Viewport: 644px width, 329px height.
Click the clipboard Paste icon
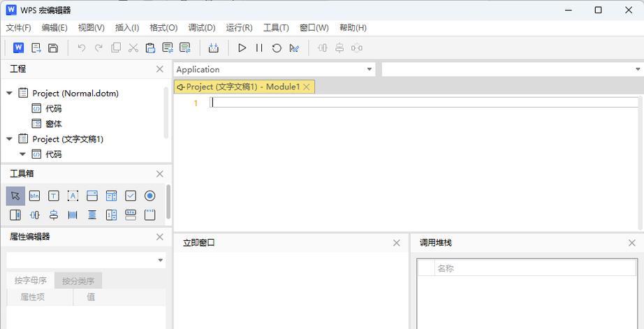point(150,48)
